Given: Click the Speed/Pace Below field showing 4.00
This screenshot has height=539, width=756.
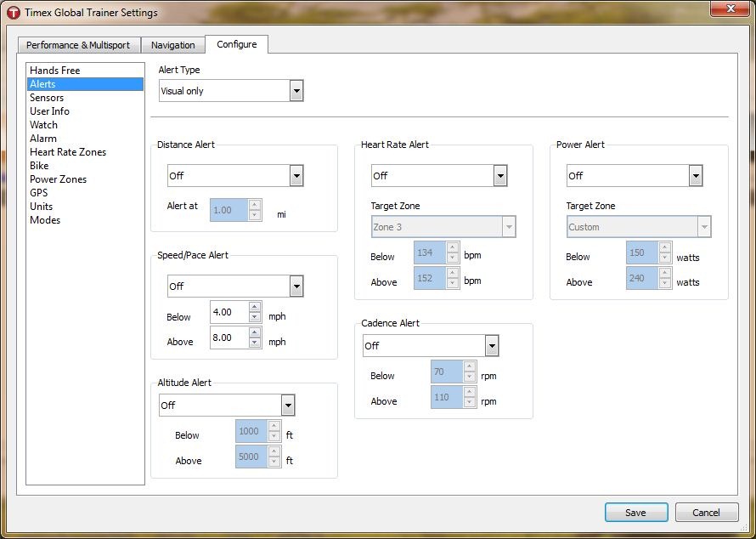Looking at the screenshot, I should [x=229, y=312].
